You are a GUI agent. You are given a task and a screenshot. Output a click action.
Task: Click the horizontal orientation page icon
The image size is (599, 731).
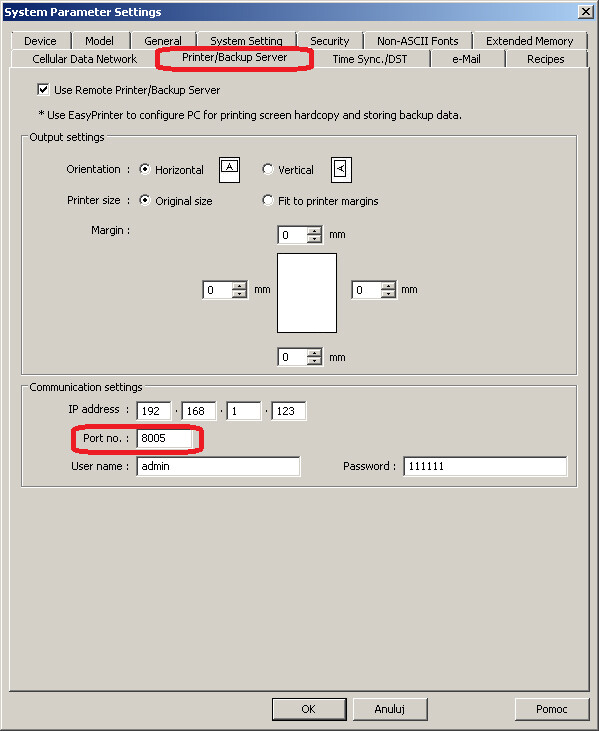(229, 170)
